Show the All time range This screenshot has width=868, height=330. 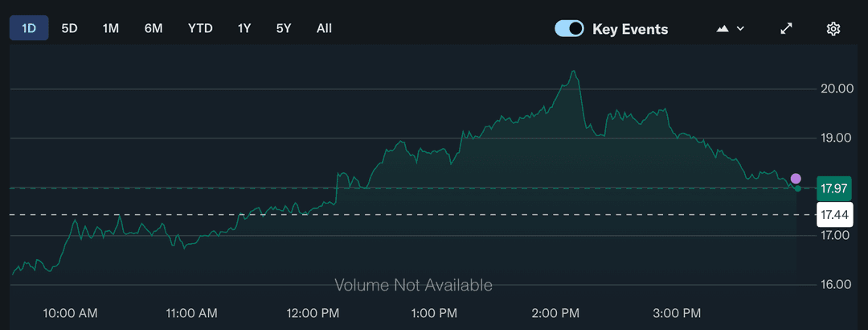pos(324,28)
